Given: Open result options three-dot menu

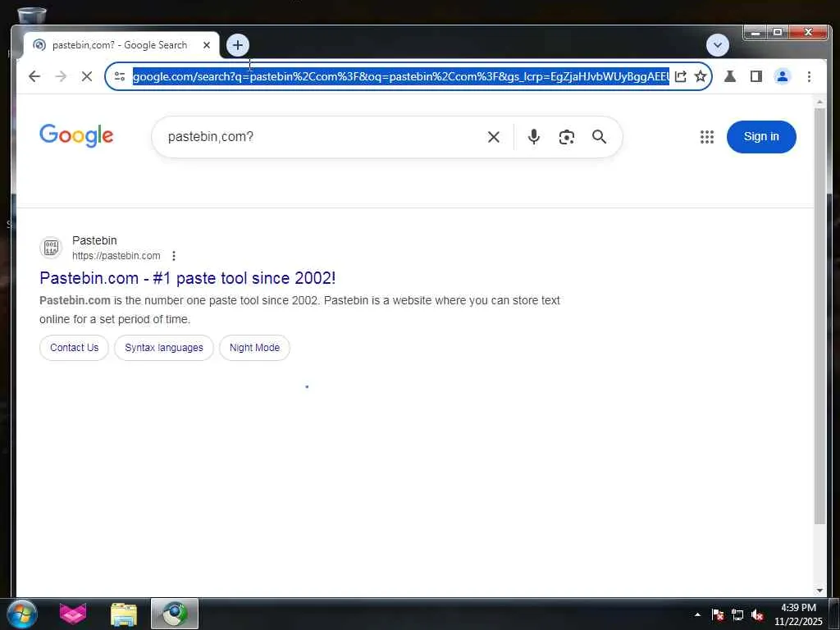Looking at the screenshot, I should tap(174, 256).
